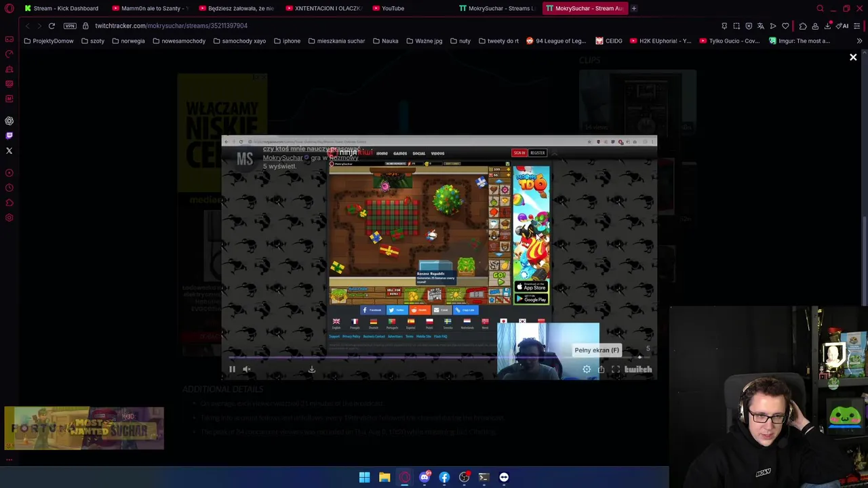Open the Ważne jpg bookmark folder

[424, 41]
